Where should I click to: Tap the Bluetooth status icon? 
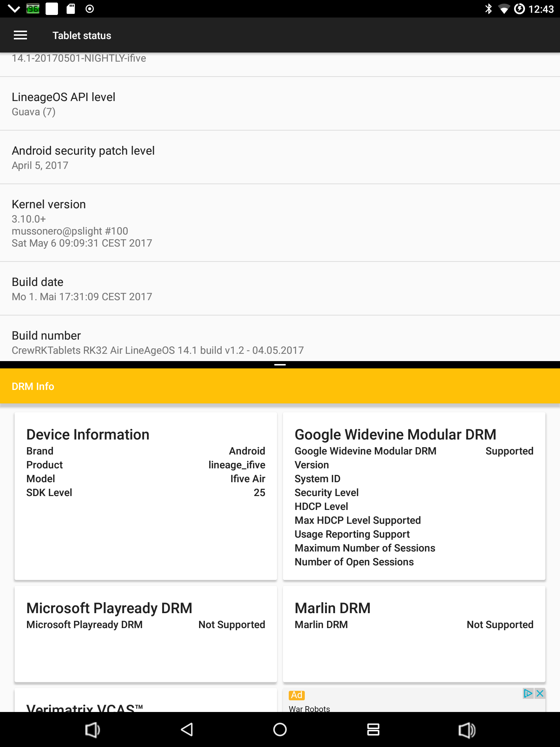click(488, 9)
